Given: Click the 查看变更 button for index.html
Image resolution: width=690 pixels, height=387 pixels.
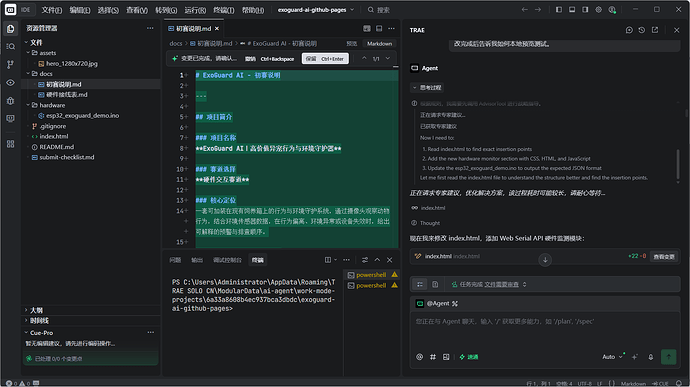Looking at the screenshot, I should point(664,256).
